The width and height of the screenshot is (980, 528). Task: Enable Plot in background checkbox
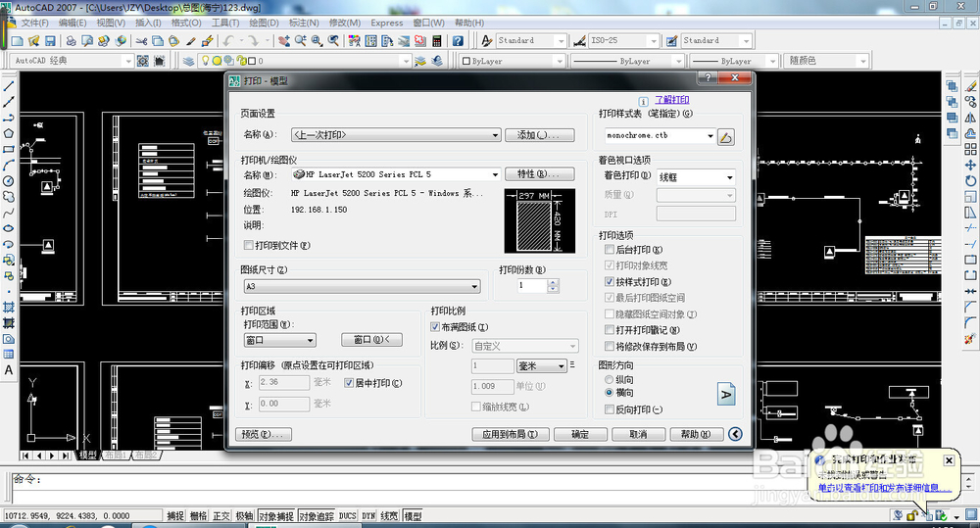[x=610, y=250]
